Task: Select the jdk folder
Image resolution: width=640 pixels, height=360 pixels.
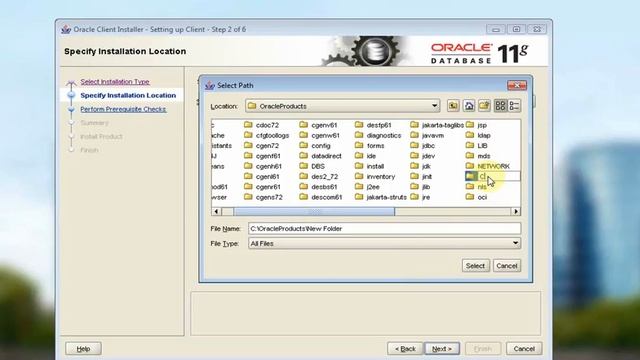Action: [421, 166]
